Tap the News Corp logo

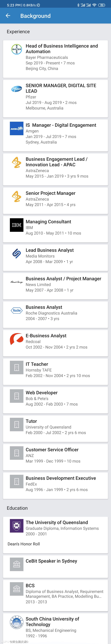click(x=17, y=282)
